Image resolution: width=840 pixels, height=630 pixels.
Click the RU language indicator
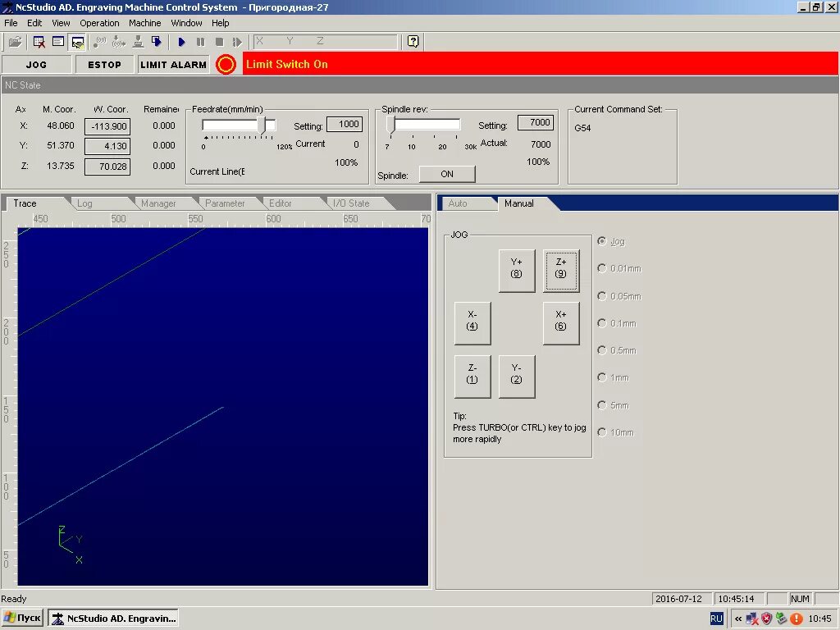716,619
